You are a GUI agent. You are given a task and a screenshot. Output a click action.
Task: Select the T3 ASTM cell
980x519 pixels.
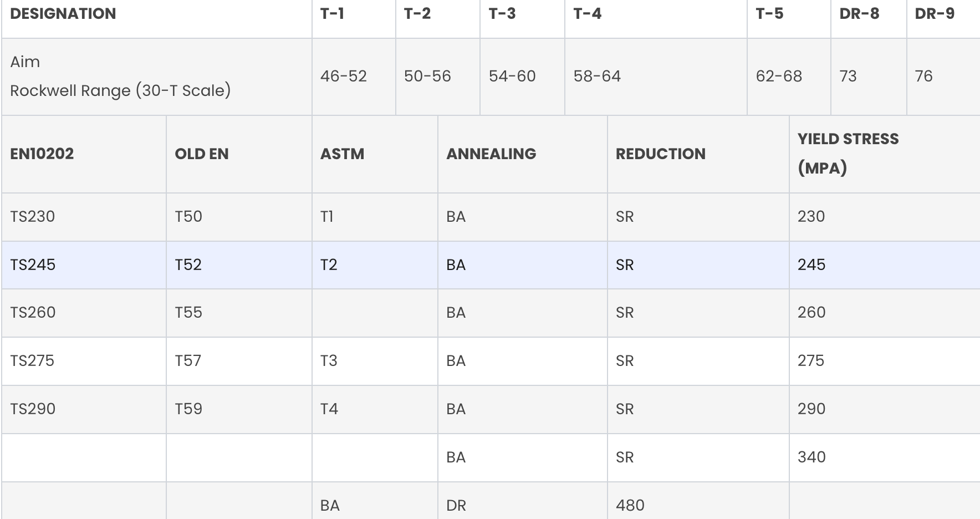pyautogui.click(x=375, y=361)
